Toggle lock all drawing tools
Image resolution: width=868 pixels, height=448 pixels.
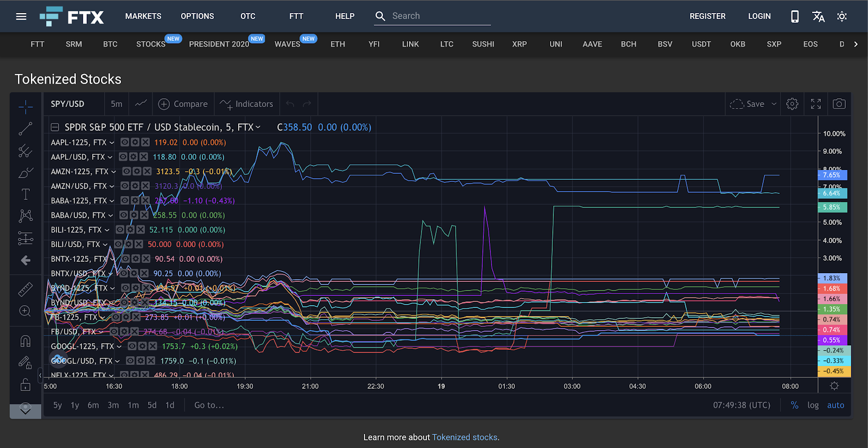tap(25, 384)
